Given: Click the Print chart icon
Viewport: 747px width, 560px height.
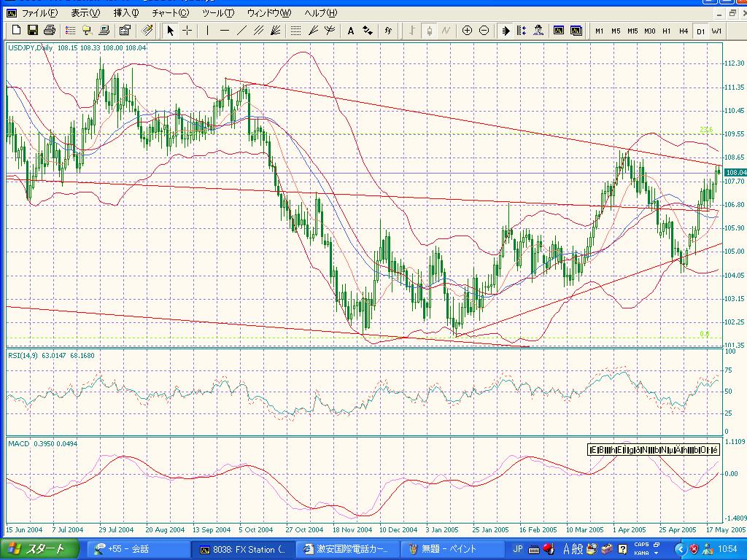Looking at the screenshot, I should 50,30.
